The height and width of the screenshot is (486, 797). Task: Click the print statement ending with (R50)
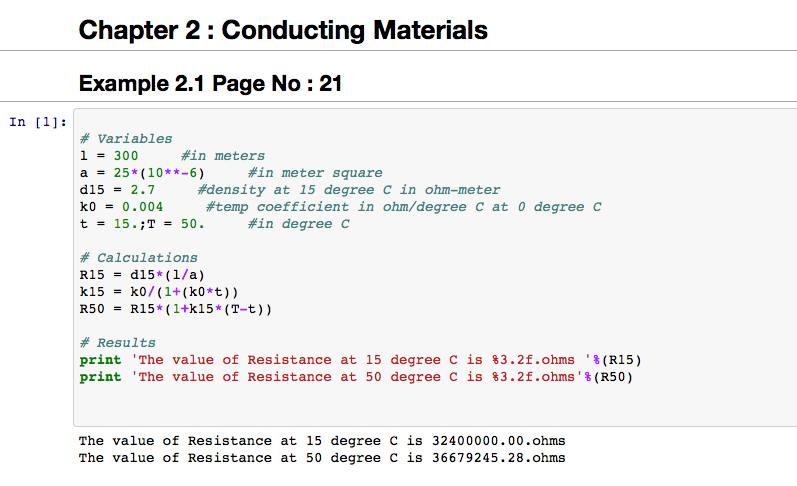357,377
